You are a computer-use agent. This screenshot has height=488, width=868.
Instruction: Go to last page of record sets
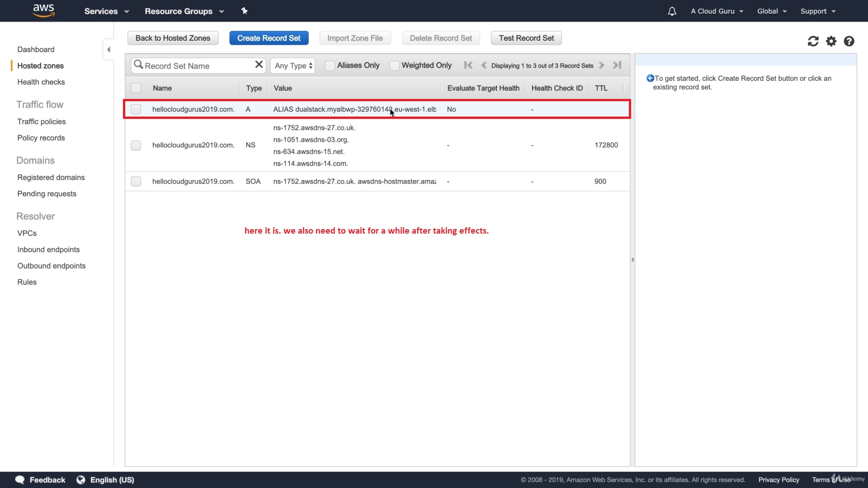pos(617,65)
